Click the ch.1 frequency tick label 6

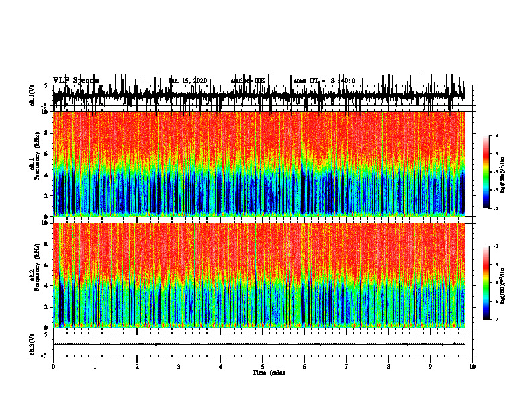point(46,154)
